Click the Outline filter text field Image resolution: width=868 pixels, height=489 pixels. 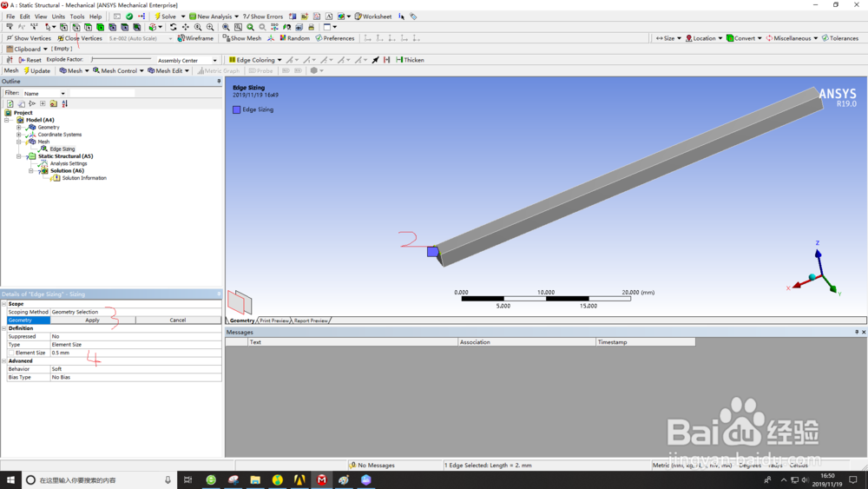pos(102,94)
